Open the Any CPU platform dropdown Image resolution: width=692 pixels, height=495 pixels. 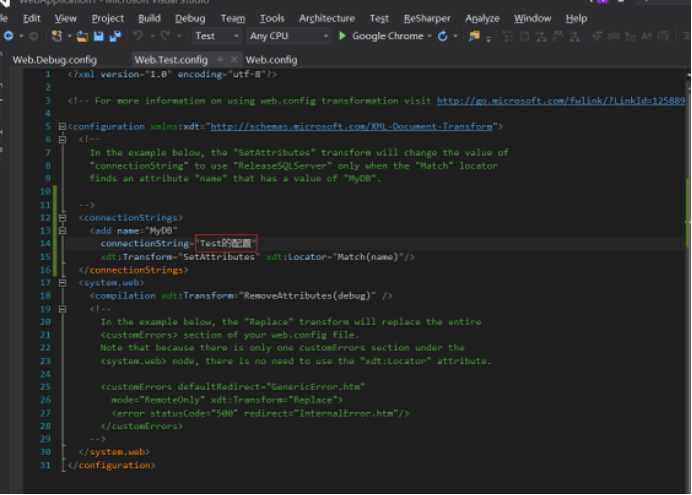pos(289,36)
